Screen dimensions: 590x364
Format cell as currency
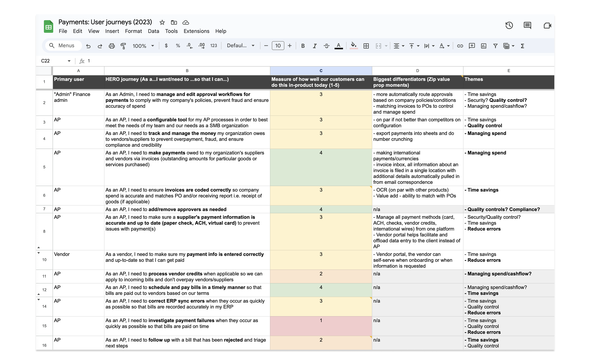tap(166, 45)
